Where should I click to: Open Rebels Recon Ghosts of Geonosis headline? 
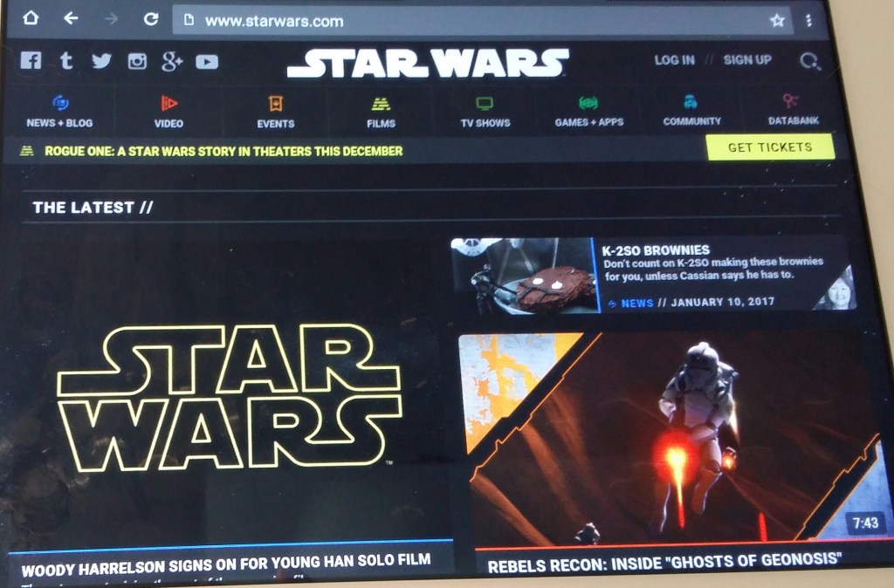click(664, 563)
